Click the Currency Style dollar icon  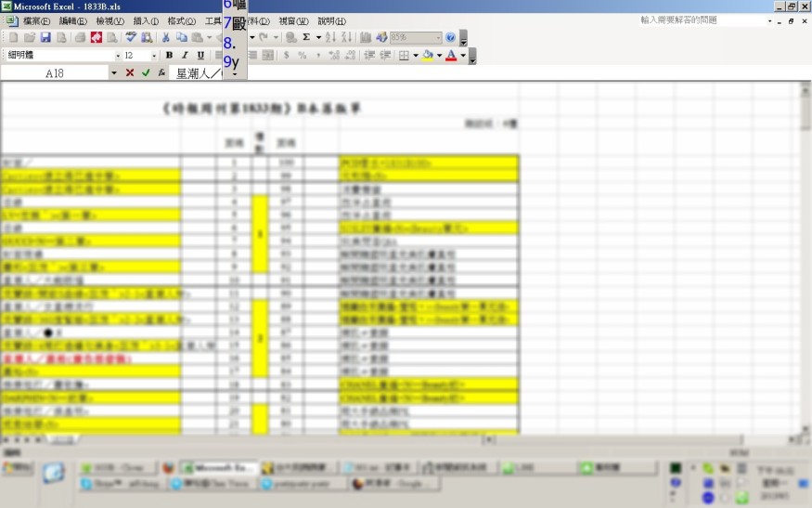pyautogui.click(x=287, y=56)
